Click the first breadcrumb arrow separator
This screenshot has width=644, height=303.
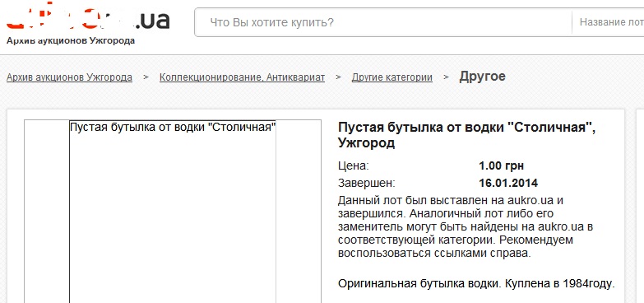(x=146, y=77)
